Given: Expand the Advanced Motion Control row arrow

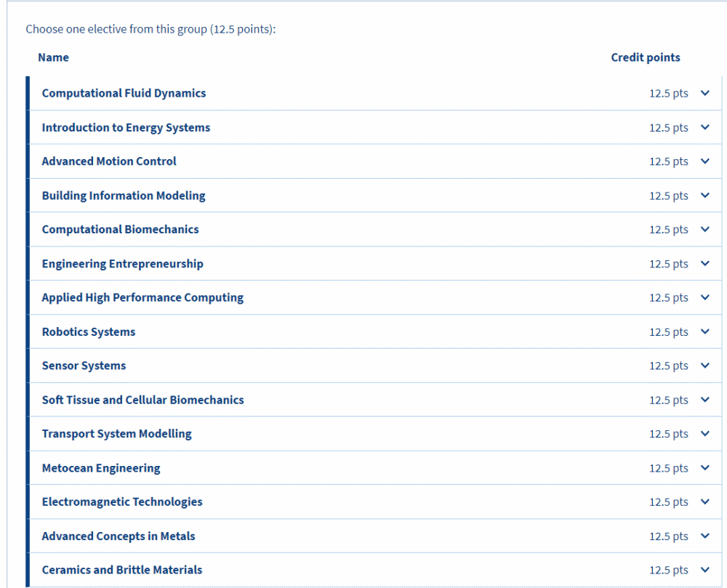Looking at the screenshot, I should click(x=704, y=161).
